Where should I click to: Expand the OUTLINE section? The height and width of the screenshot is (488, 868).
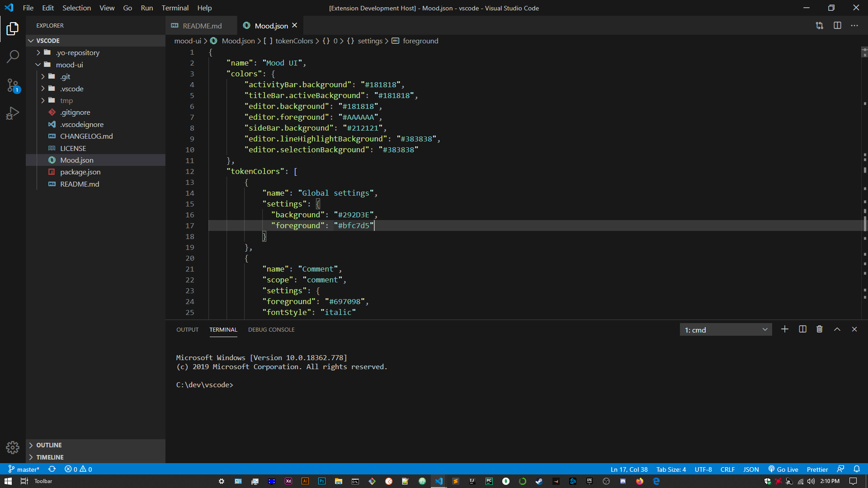(96, 445)
